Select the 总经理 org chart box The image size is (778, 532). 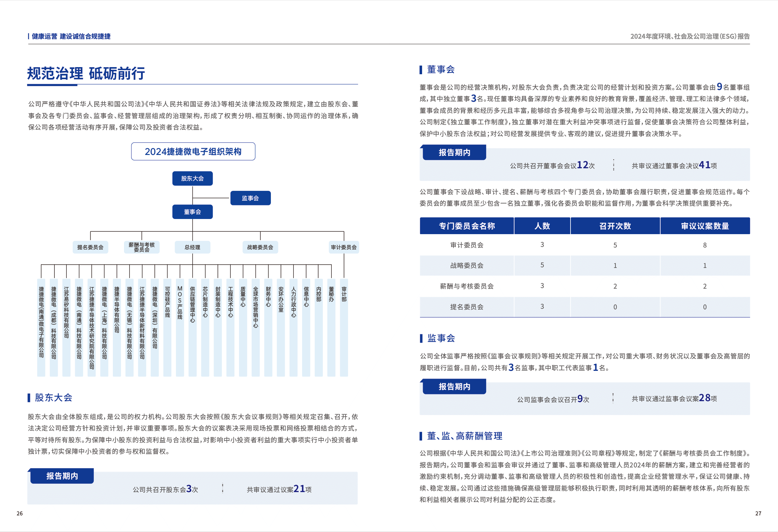tap(192, 247)
